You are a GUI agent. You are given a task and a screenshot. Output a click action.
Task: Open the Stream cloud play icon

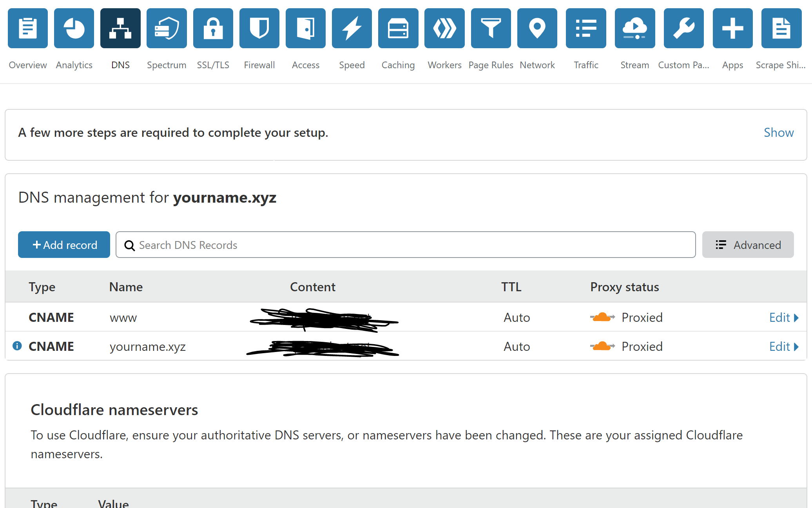(635, 28)
